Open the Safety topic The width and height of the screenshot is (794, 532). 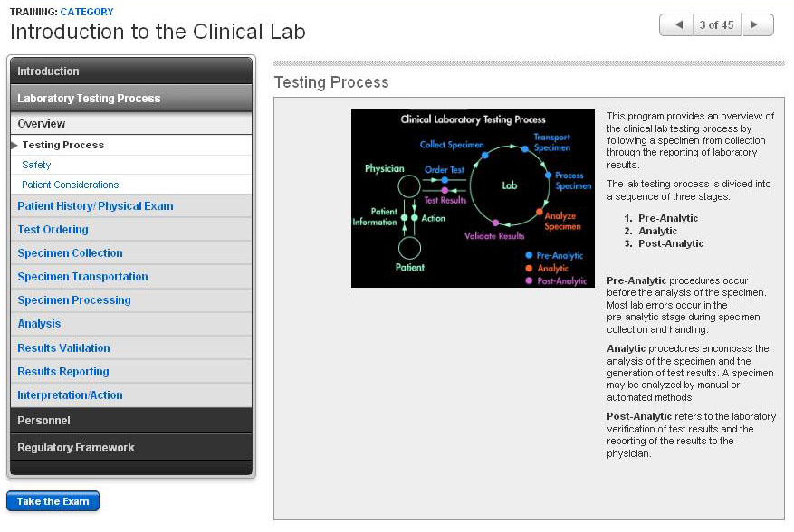pos(37,165)
